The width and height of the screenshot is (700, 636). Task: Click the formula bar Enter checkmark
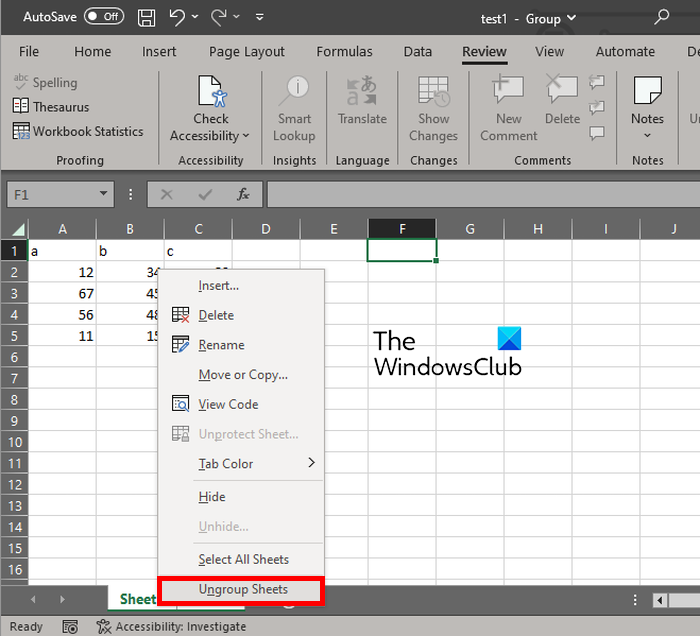205,194
